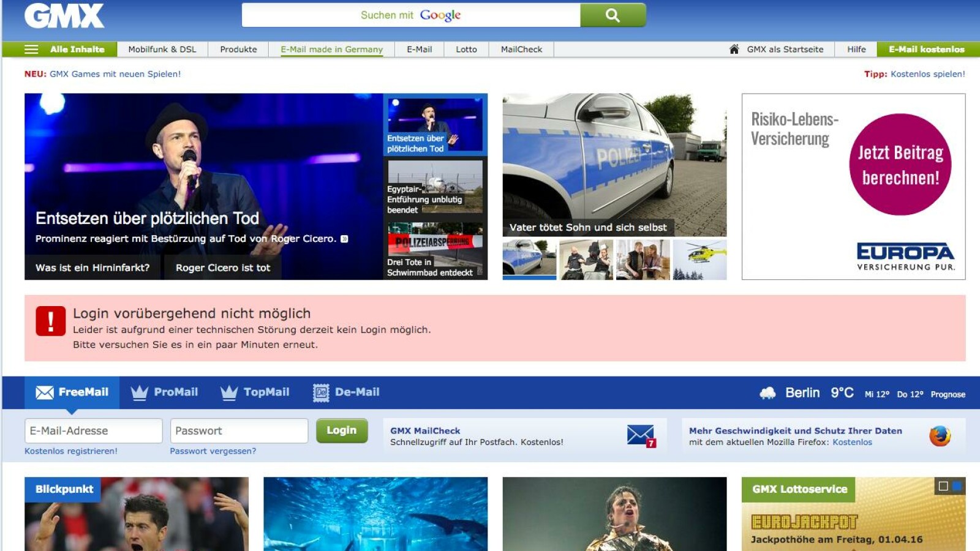This screenshot has width=980, height=551.
Task: Switch to the De-Mail tab
Action: [347, 392]
